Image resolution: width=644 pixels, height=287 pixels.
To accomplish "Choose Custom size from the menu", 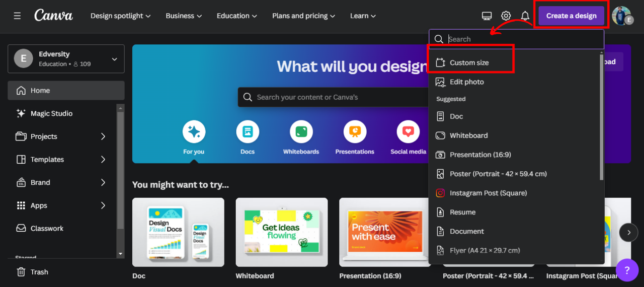I will [x=515, y=62].
